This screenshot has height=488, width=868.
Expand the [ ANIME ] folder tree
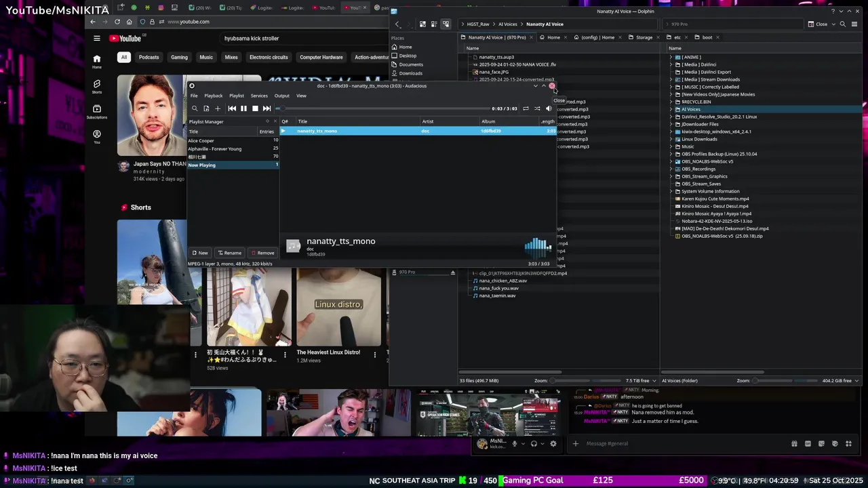[671, 57]
